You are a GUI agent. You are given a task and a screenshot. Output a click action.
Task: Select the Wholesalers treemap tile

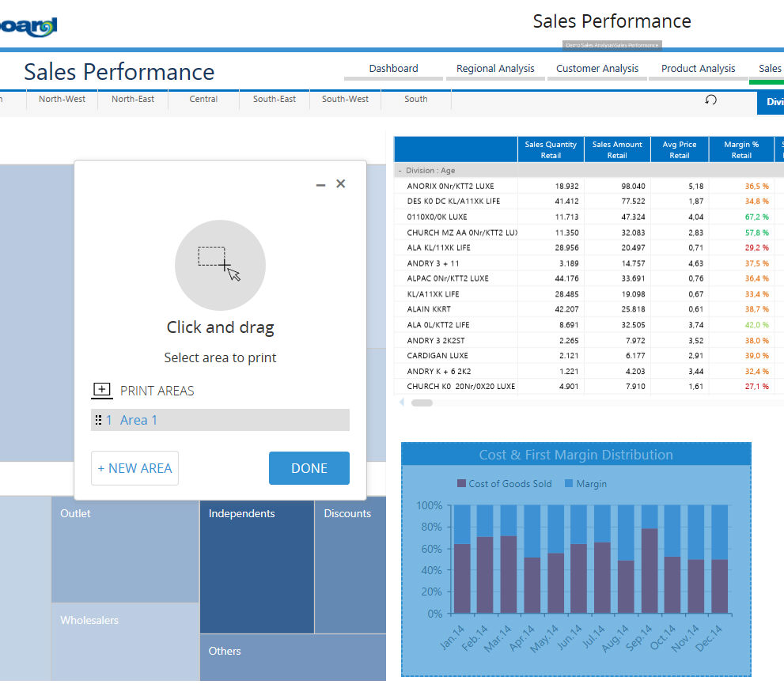coord(125,641)
